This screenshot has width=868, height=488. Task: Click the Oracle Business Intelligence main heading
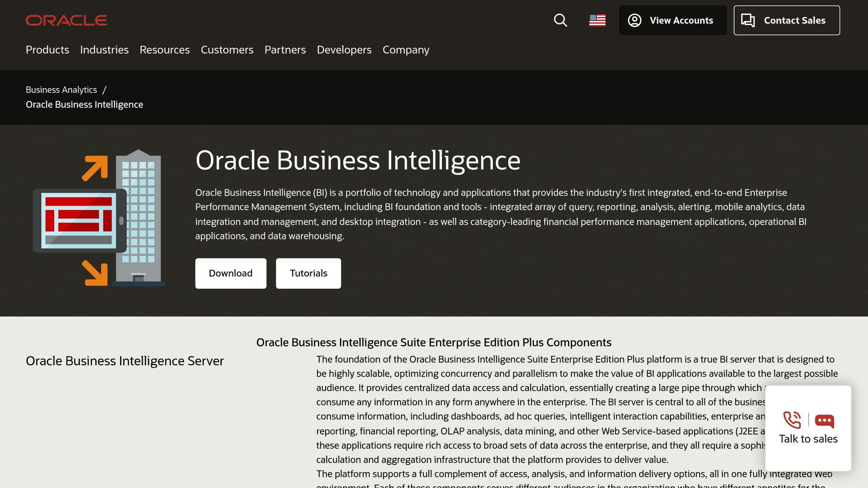pyautogui.click(x=358, y=161)
